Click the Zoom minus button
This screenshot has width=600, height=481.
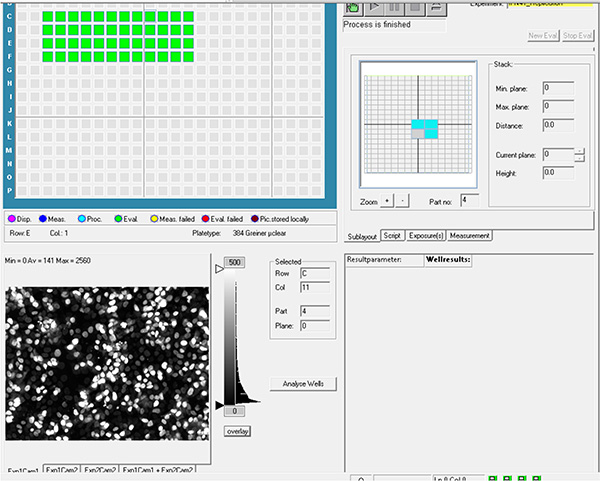pyautogui.click(x=403, y=201)
